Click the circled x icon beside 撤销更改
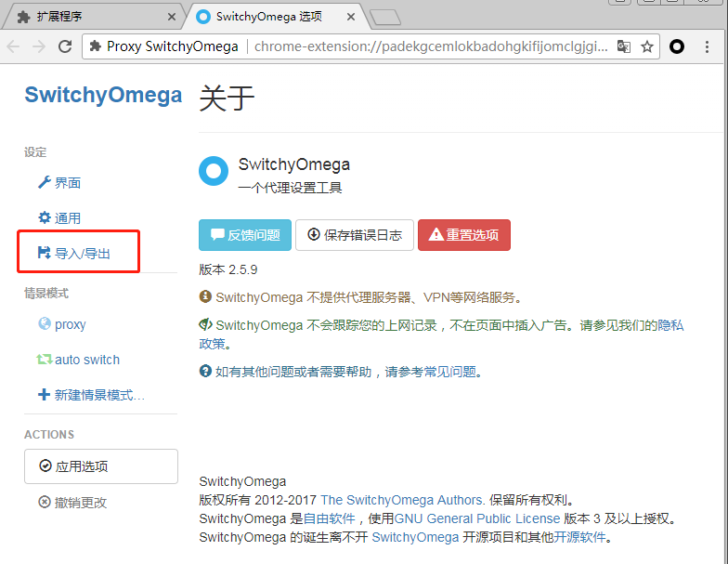Screen dimensions: 728x564 45,502
